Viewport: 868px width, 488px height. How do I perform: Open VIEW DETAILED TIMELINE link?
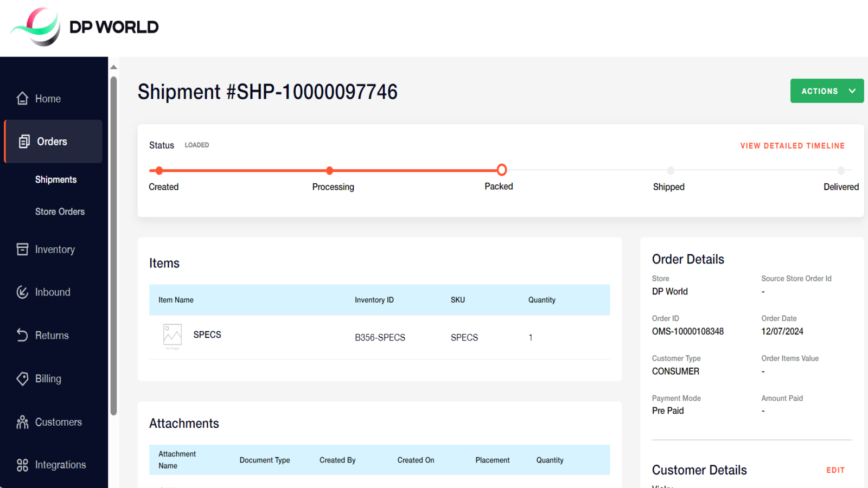[792, 145]
